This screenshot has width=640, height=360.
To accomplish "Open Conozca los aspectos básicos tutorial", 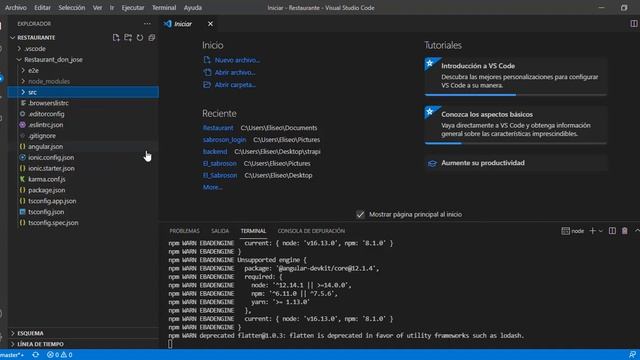I will coord(516,125).
